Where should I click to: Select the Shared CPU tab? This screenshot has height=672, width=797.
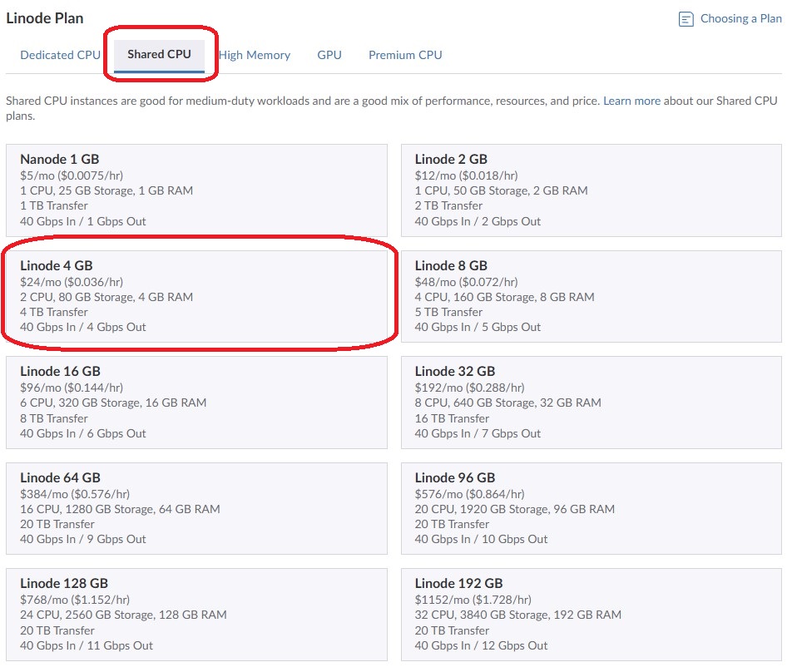pyautogui.click(x=159, y=54)
